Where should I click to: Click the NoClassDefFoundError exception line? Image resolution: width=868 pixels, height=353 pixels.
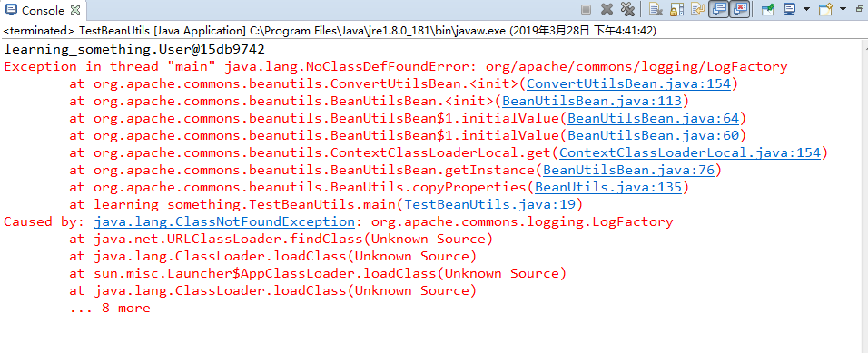pyautogui.click(x=395, y=67)
